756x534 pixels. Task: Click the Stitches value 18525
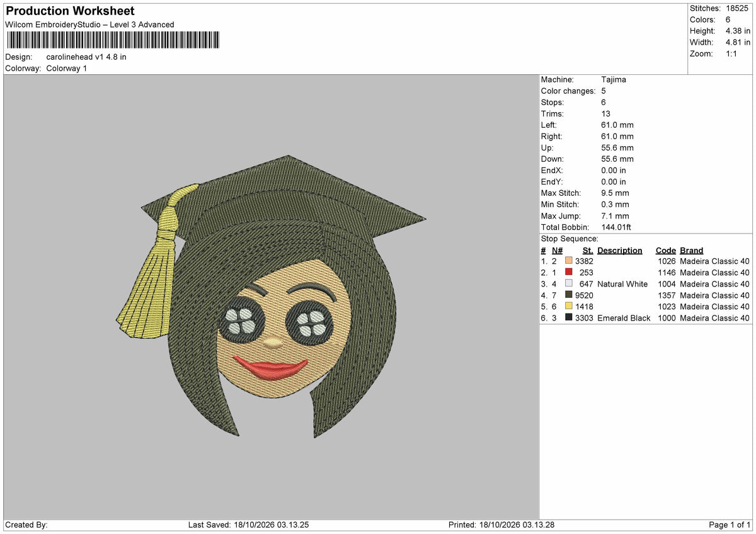pyautogui.click(x=738, y=8)
